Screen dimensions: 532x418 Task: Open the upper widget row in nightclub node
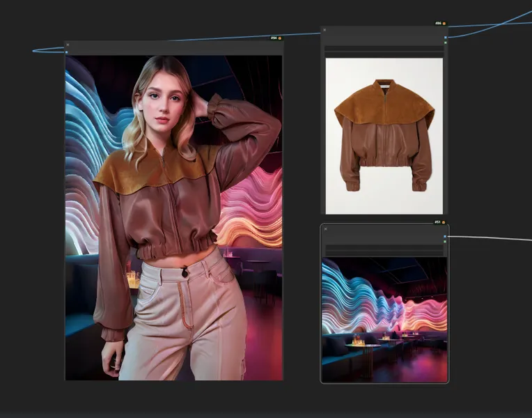[x=384, y=247]
